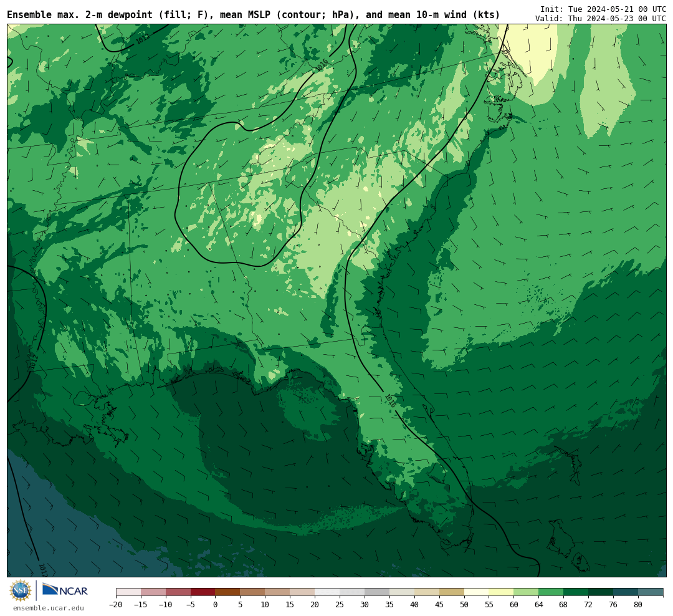Pick the dark red swatch for -5 to 0
The width and height of the screenshot is (673, 616).
coord(203,592)
